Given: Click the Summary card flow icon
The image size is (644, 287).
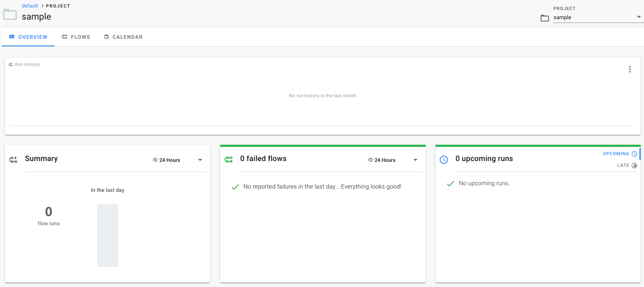Looking at the screenshot, I should pyautogui.click(x=13, y=159).
